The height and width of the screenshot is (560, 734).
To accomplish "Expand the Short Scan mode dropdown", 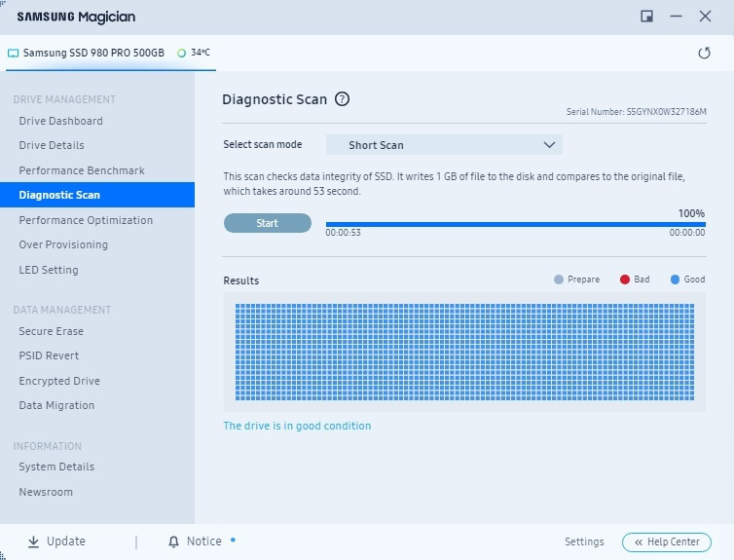I will click(x=444, y=145).
